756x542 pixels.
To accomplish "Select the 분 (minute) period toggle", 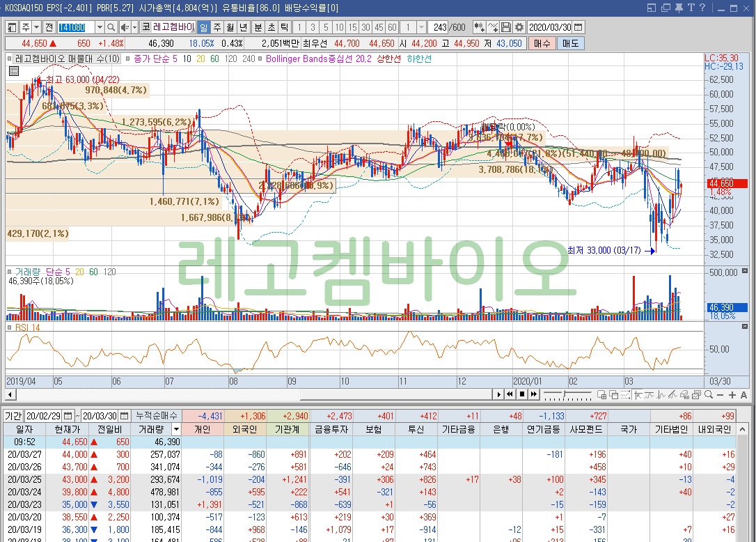I will [x=258, y=27].
